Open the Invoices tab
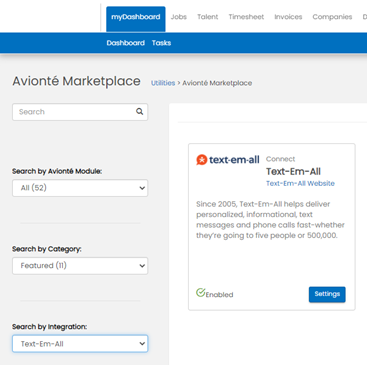 tap(288, 17)
